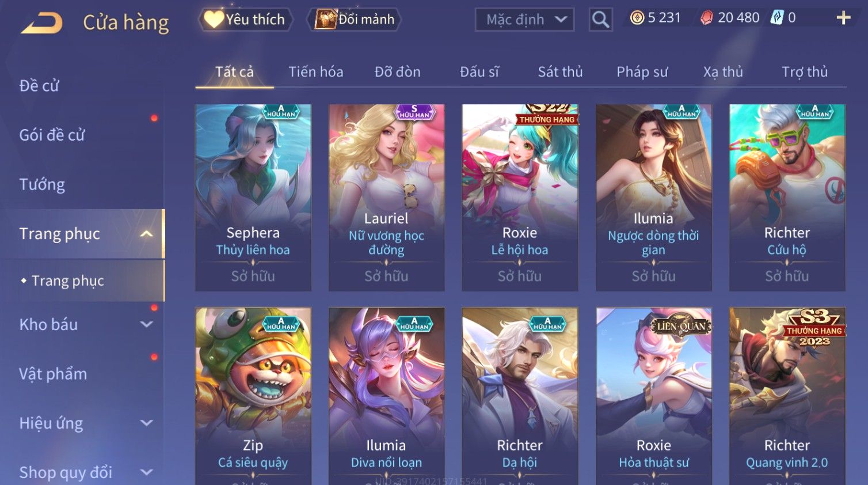Select Zip Cá siêu quậy skin card
This screenshot has height=485, width=868.
click(253, 396)
